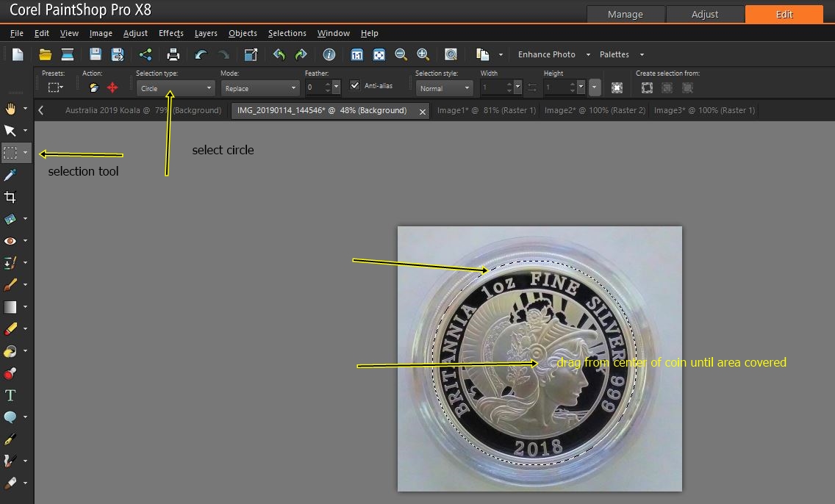The width and height of the screenshot is (835, 504).
Task: Click the Fit to Window icon
Action: [379, 54]
